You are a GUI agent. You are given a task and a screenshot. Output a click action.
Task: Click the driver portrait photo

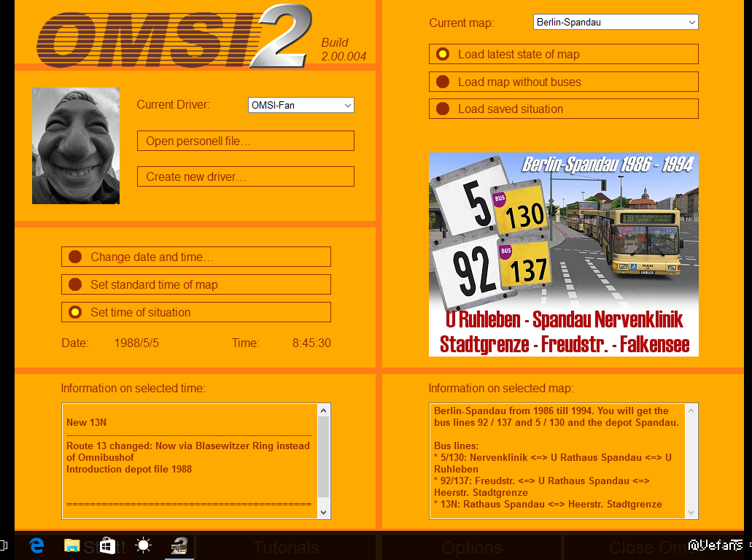pyautogui.click(x=76, y=146)
